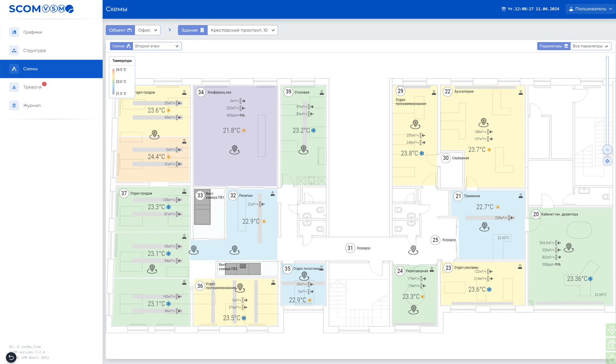The image size is (616, 364).
Task: Open Структура in the sidebar
Action: [x=34, y=50]
